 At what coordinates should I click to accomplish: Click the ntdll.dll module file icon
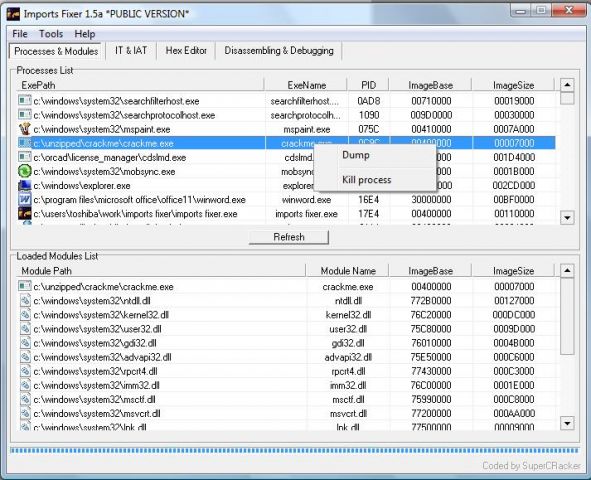point(25,301)
